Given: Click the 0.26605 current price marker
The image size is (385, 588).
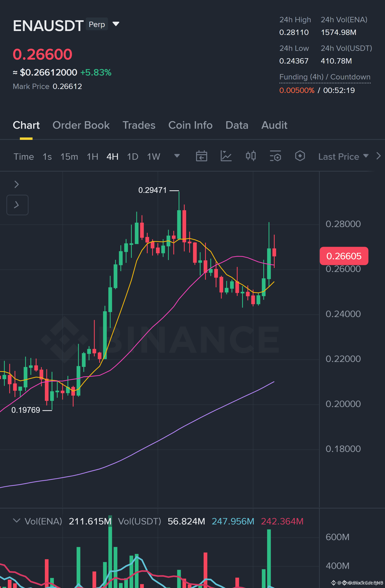Looking at the screenshot, I should (x=344, y=256).
